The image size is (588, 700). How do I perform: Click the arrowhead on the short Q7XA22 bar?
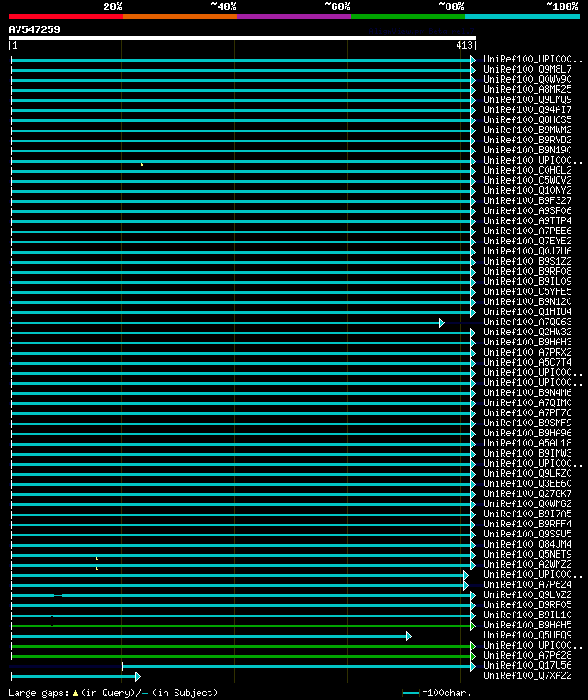pos(138,677)
